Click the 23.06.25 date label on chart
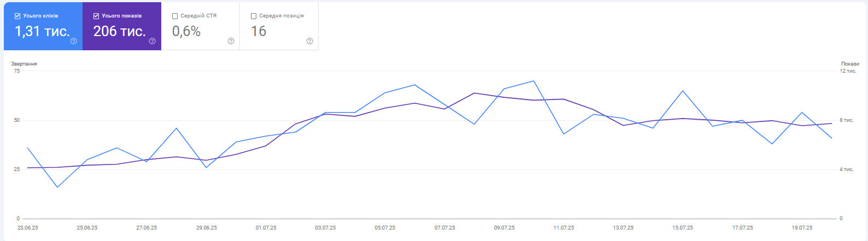868x241 pixels. coord(27,228)
